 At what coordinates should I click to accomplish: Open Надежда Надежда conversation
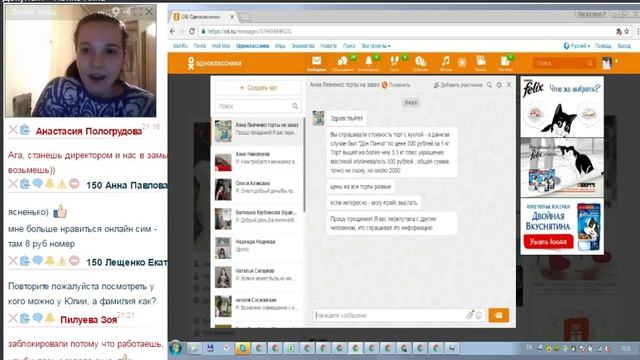coord(258,248)
